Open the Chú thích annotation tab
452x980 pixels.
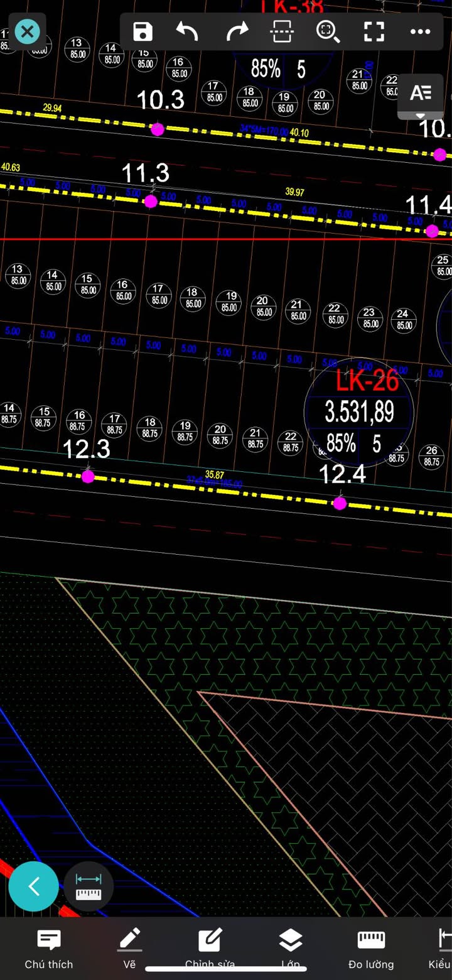pos(49,949)
